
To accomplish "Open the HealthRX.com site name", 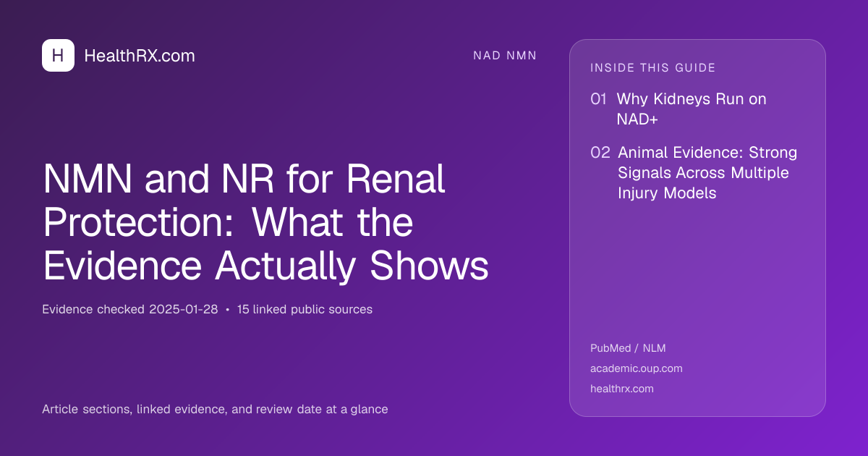I will [140, 56].
